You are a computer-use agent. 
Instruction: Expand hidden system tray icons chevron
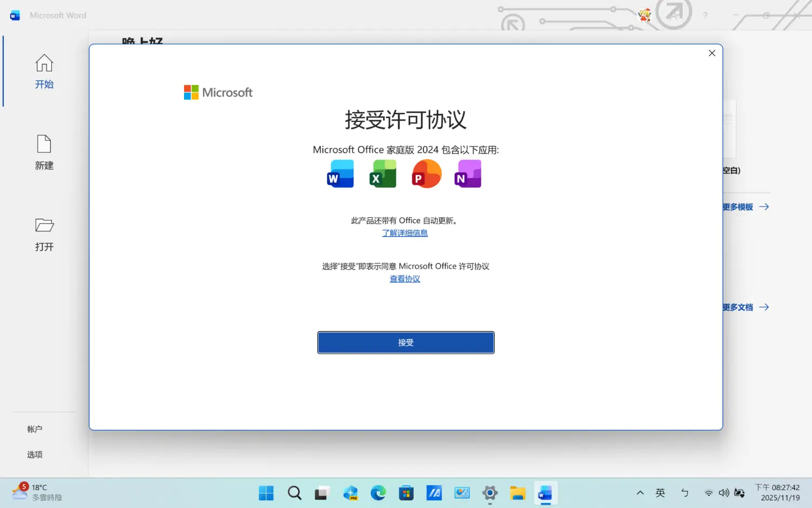[x=640, y=493]
